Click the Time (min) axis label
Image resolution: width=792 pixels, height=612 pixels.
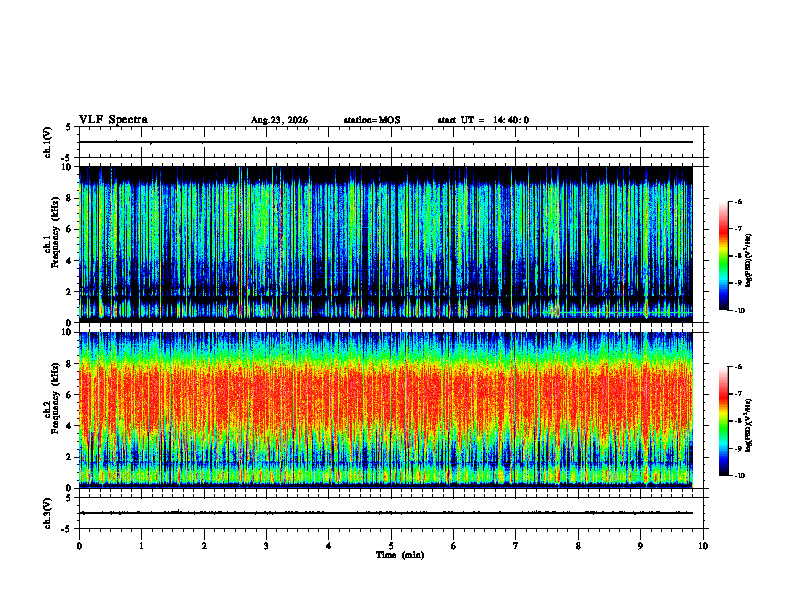pyautogui.click(x=400, y=555)
